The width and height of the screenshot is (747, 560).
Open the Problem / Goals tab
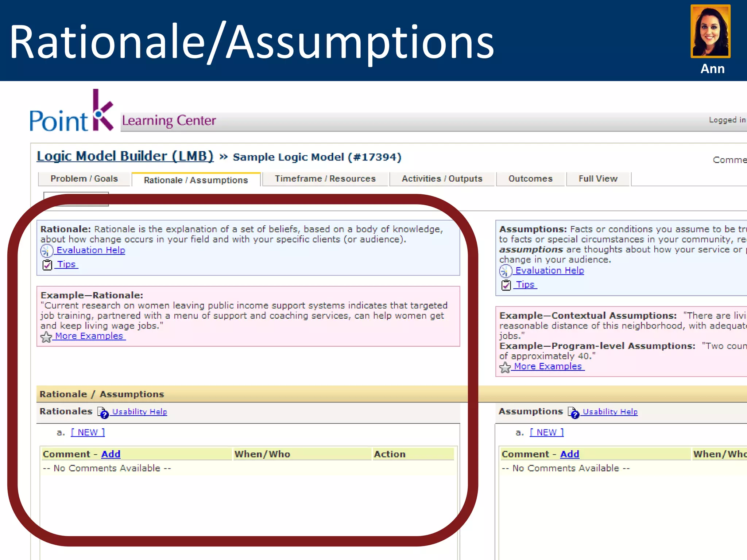click(84, 179)
